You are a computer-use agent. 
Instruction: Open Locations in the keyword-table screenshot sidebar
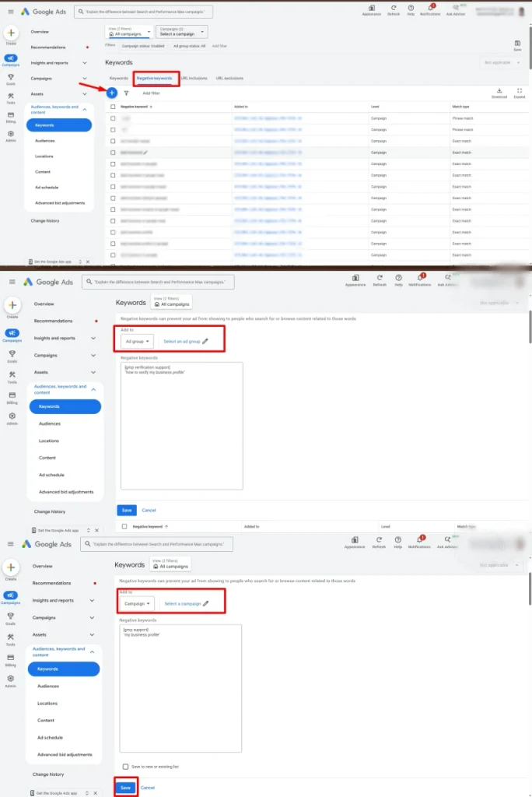click(44, 156)
